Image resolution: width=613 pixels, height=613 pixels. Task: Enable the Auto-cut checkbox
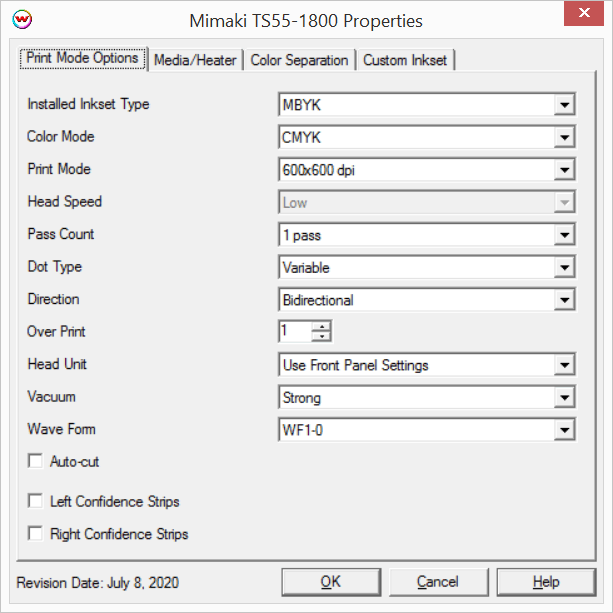coord(36,462)
